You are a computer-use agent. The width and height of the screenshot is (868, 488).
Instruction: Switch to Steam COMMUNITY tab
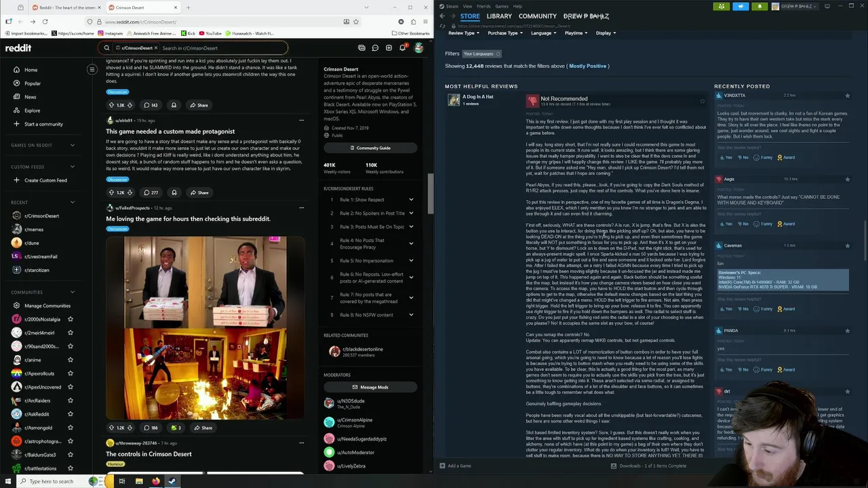(537, 16)
